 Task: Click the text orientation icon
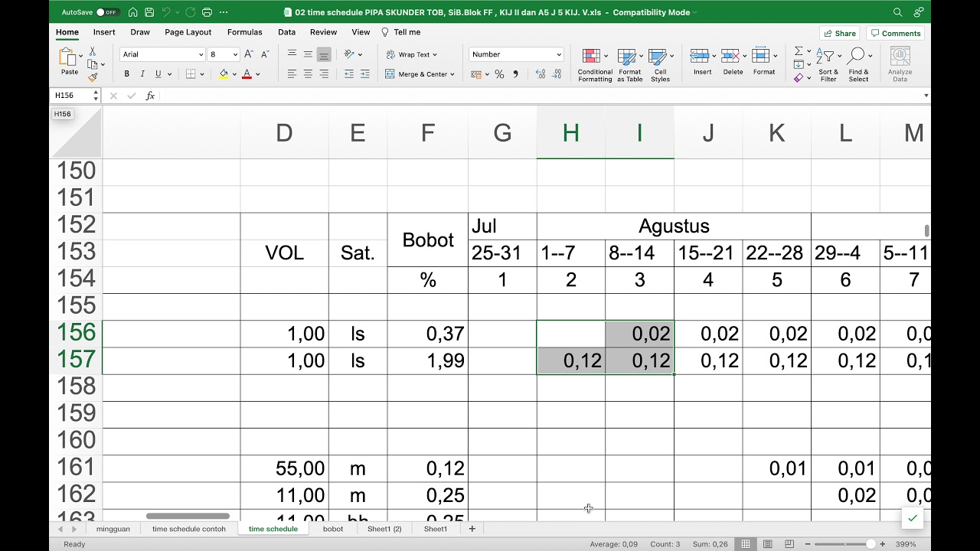pyautogui.click(x=349, y=54)
